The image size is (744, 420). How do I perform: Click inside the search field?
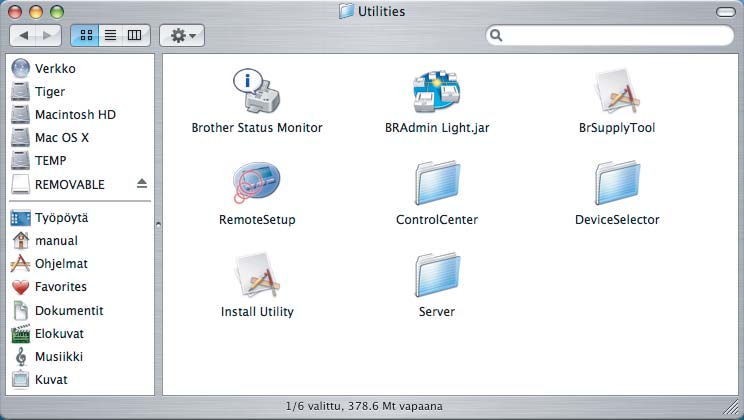pos(610,36)
